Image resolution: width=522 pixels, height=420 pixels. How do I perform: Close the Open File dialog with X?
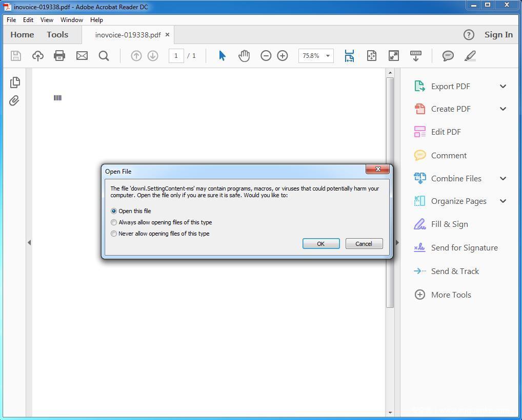[x=378, y=169]
